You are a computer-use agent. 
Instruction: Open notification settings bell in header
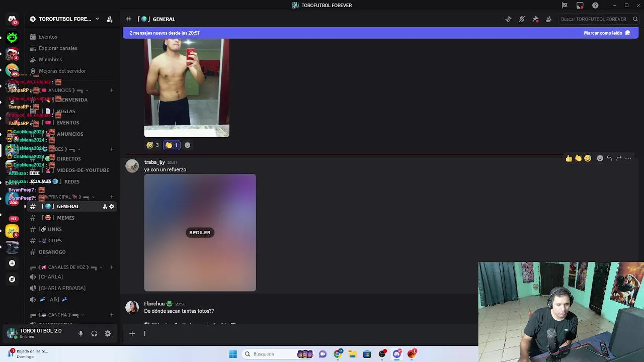tap(522, 19)
